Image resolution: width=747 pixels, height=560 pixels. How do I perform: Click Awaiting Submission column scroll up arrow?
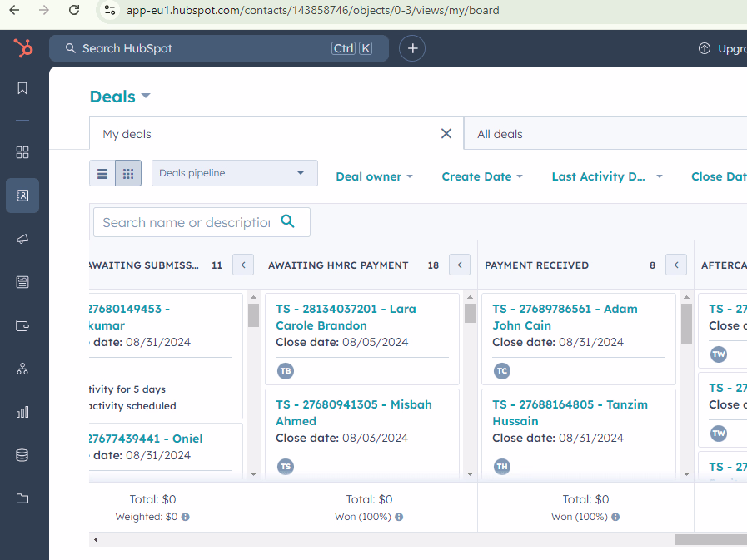pyautogui.click(x=253, y=297)
